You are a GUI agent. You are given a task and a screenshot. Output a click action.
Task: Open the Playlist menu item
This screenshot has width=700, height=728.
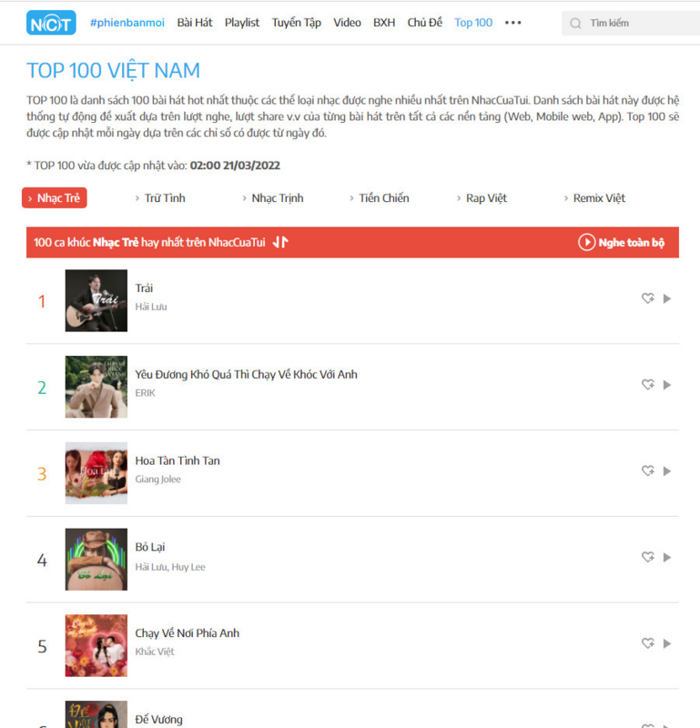242,23
